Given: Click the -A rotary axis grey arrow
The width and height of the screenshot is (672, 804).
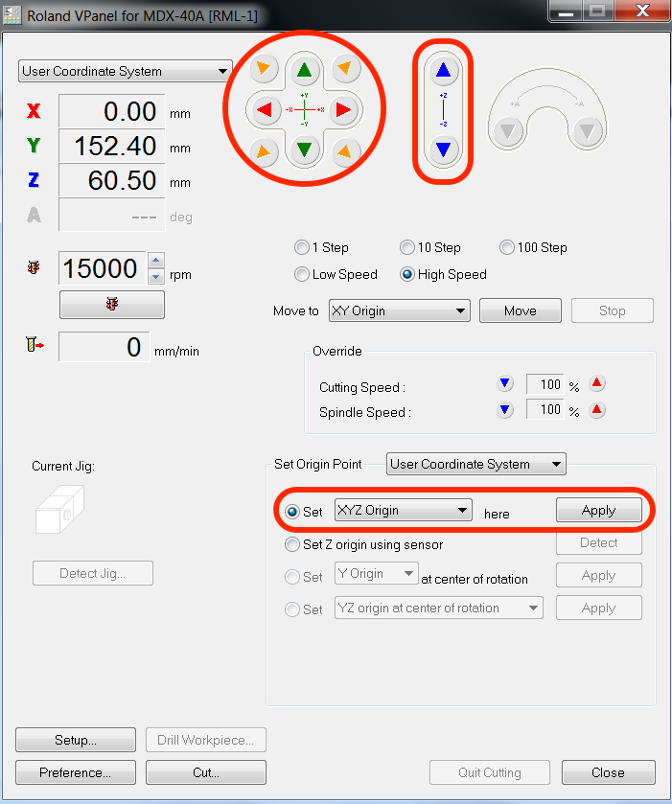Looking at the screenshot, I should [x=588, y=132].
